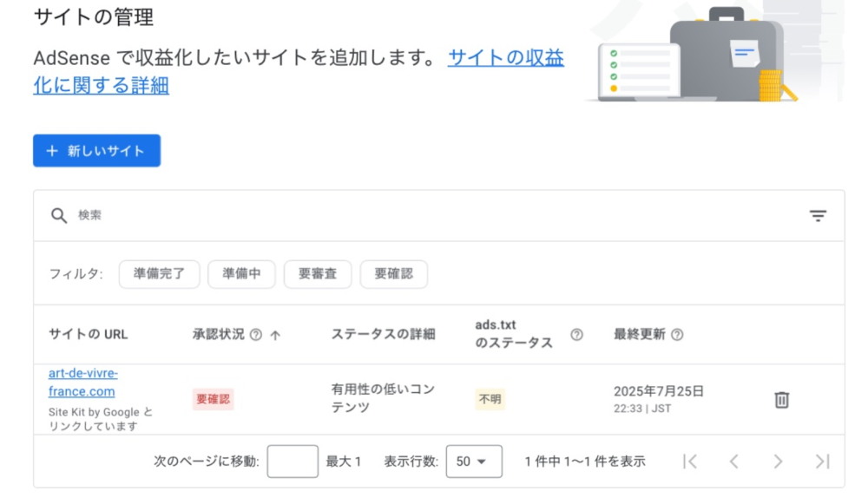
Task: Click help icon beside 承認状況
Action: [x=256, y=335]
